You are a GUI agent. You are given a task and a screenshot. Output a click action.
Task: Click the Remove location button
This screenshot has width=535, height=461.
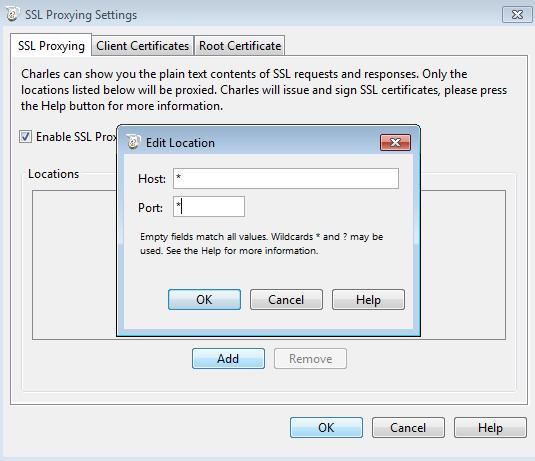coord(310,359)
